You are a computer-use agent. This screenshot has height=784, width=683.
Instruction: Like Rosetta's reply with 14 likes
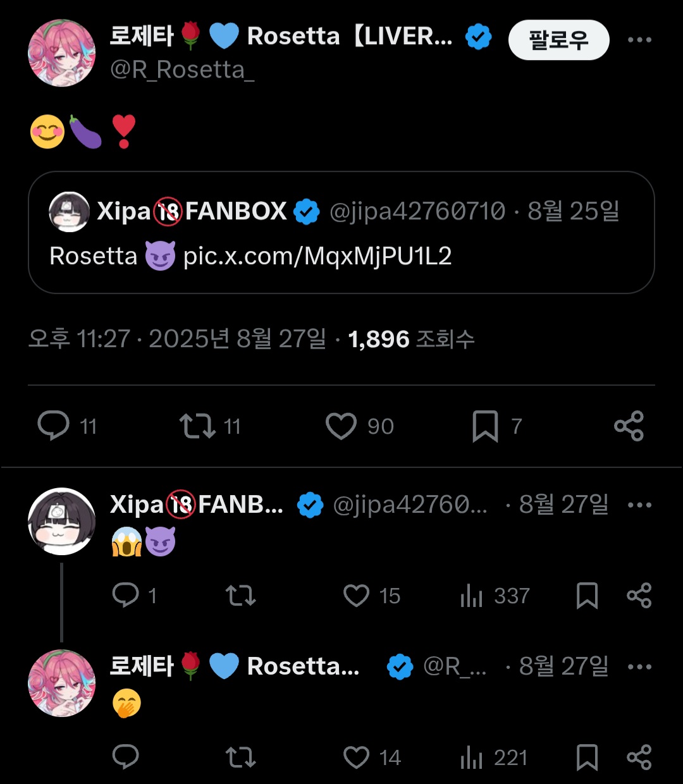(x=356, y=757)
